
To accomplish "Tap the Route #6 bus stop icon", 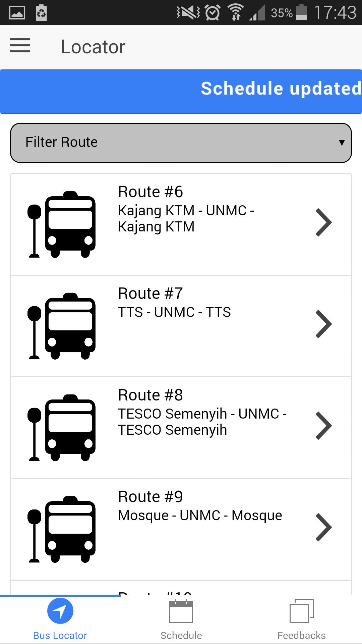I will pyautogui.click(x=61, y=224).
